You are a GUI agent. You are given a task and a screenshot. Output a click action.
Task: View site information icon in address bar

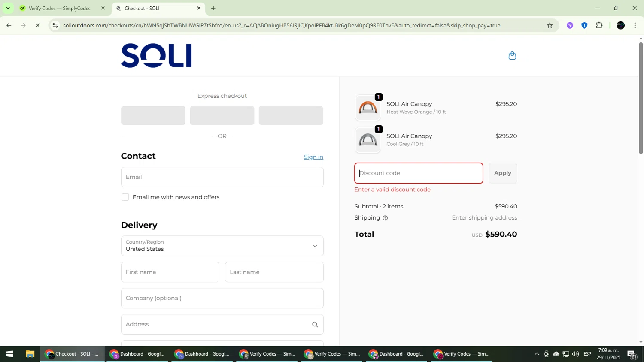point(55,25)
